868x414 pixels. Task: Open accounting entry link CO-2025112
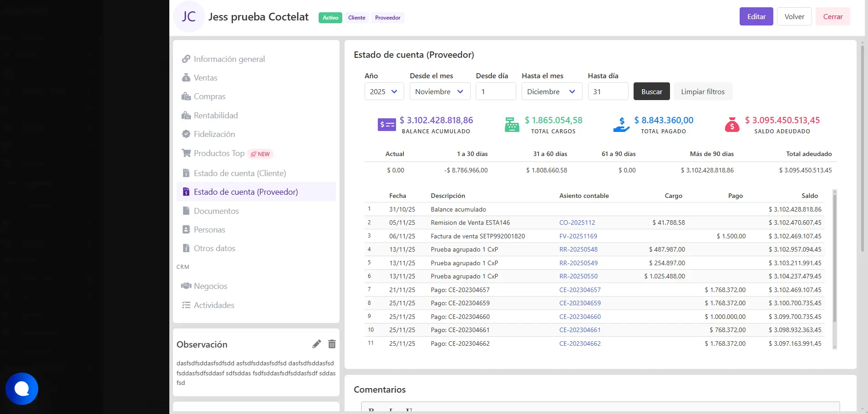(577, 223)
